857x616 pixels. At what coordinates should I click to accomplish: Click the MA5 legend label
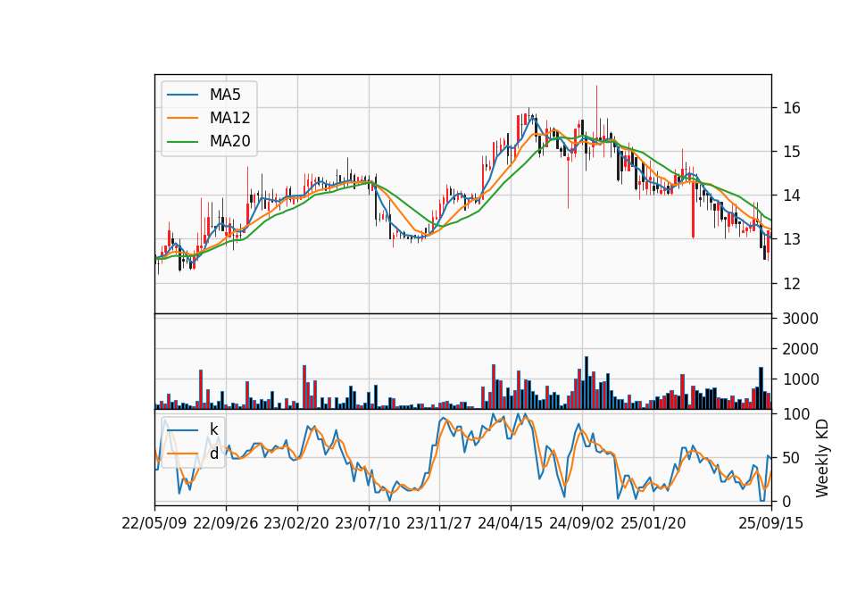[225, 95]
